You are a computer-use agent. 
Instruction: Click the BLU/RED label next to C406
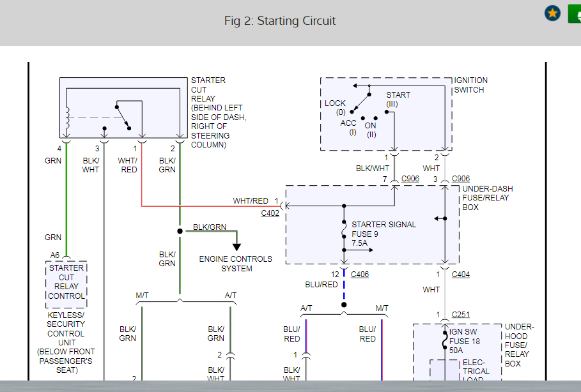[x=321, y=285]
